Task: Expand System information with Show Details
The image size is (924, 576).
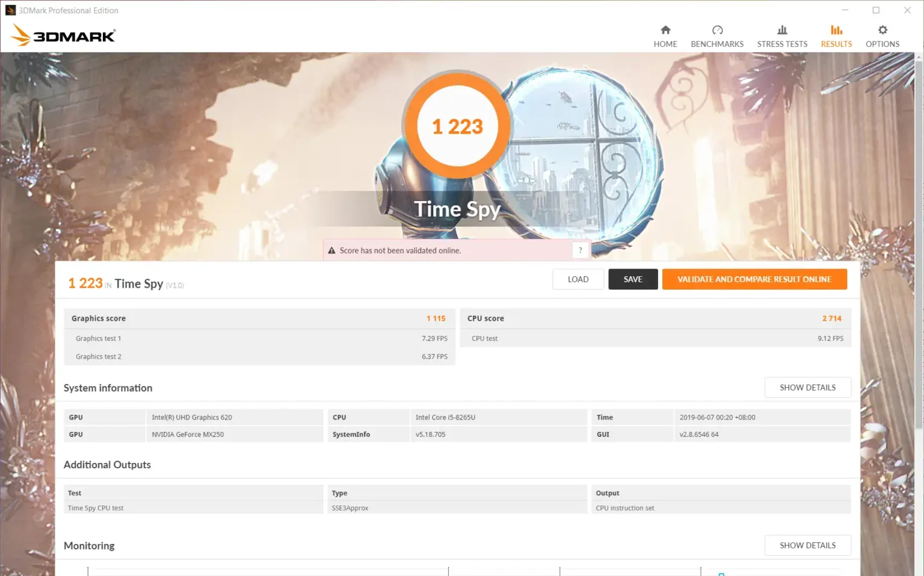Action: (x=807, y=388)
